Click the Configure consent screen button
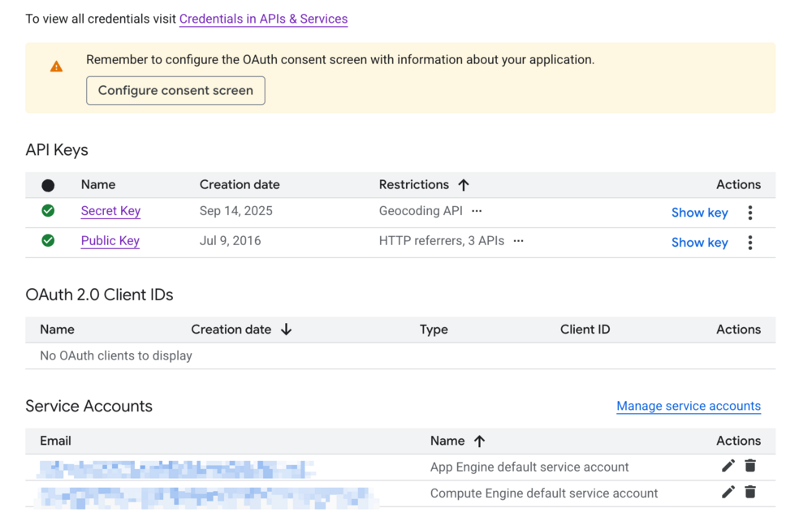This screenshot has width=812, height=517. [x=175, y=91]
